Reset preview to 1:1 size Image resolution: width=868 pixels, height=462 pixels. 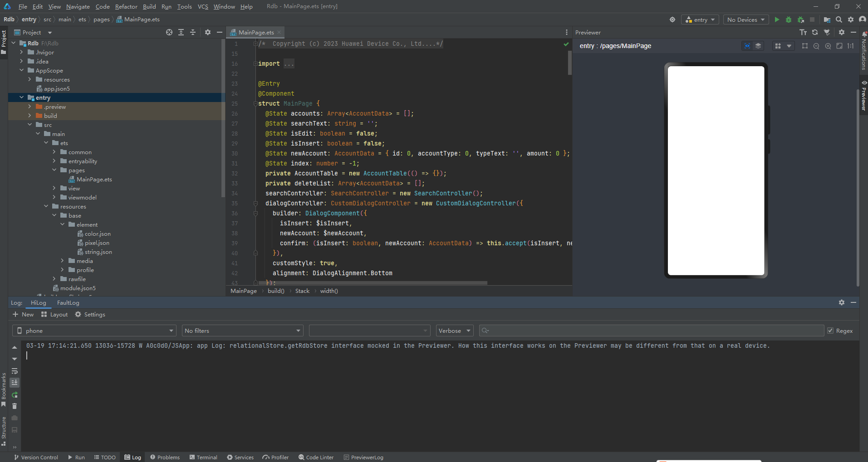[x=851, y=46]
